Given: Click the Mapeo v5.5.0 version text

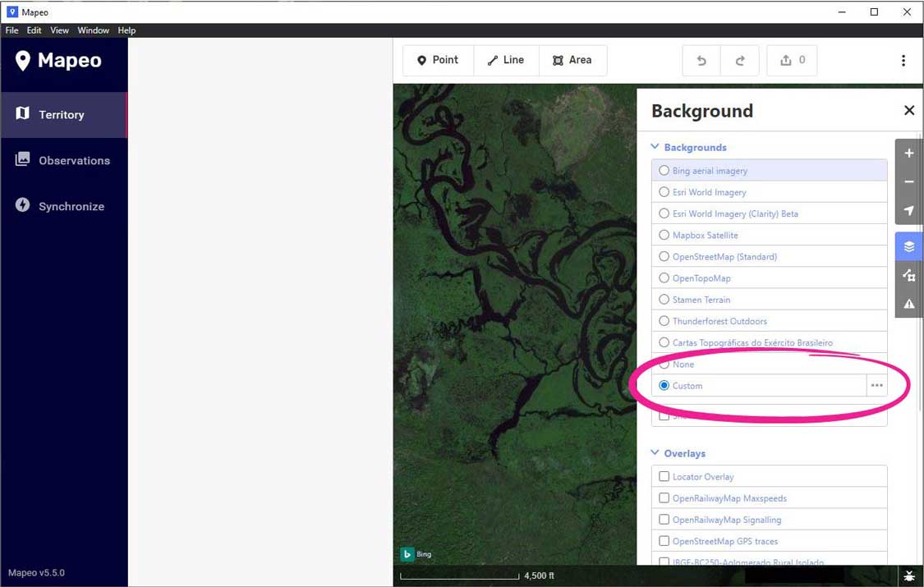Looking at the screenshot, I should (x=36, y=573).
